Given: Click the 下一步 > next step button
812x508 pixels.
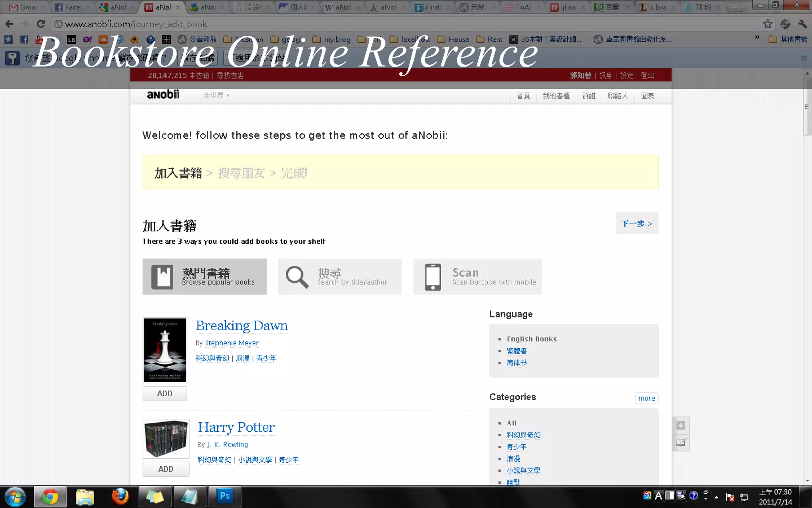Looking at the screenshot, I should click(x=637, y=223).
